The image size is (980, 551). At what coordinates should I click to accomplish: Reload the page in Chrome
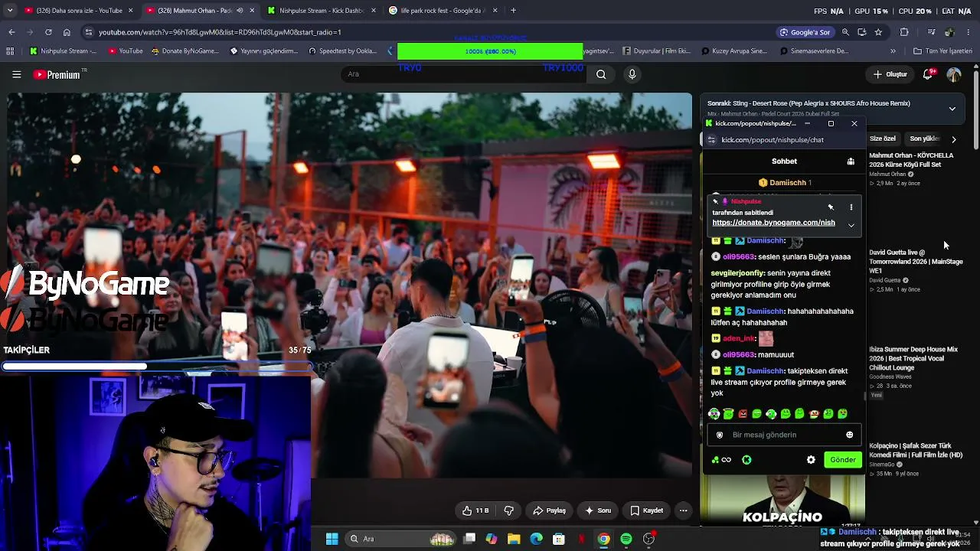point(48,32)
